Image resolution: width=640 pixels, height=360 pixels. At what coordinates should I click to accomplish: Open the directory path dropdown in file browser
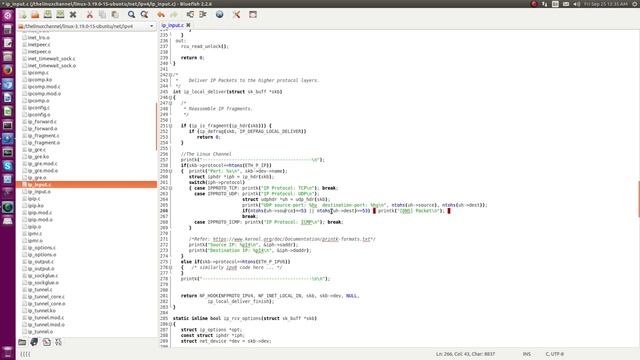pyautogui.click(x=151, y=26)
